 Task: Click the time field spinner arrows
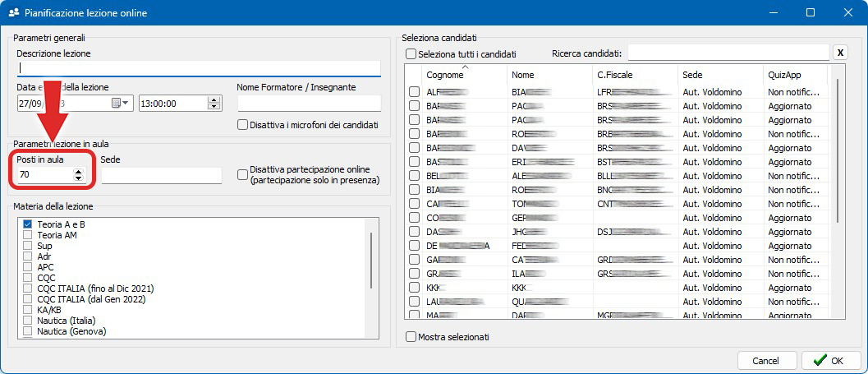(x=214, y=103)
